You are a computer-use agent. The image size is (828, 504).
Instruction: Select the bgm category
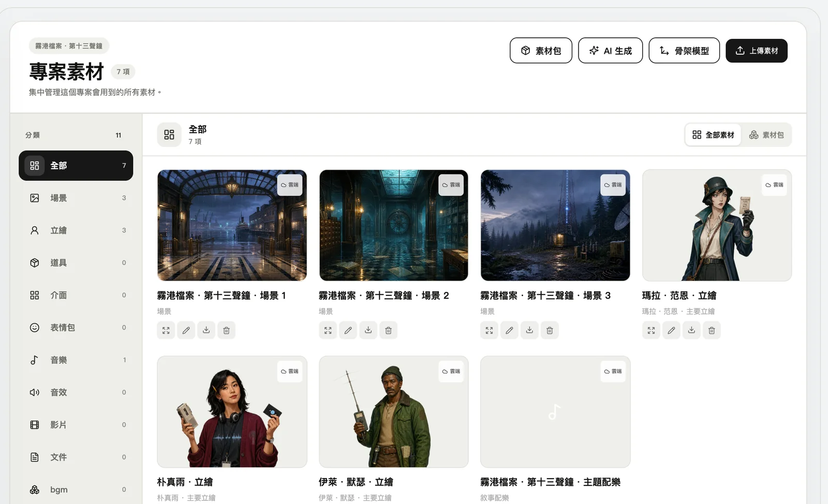[76, 490]
